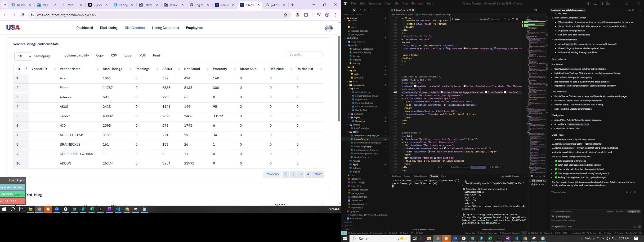Open Search view icon in Cursor sidebar

[x=359, y=10]
